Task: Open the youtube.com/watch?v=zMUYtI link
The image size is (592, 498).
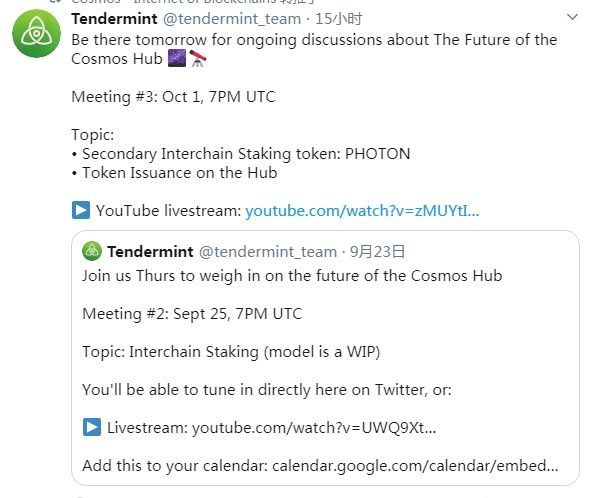Action: [x=362, y=211]
